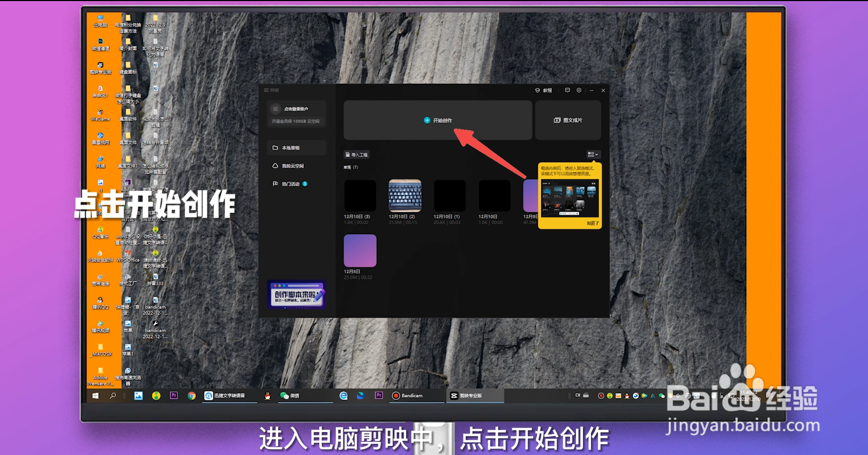The width and height of the screenshot is (868, 455).
Task: Click the 剪映专业版 desktop shortcut
Action: coord(100,68)
